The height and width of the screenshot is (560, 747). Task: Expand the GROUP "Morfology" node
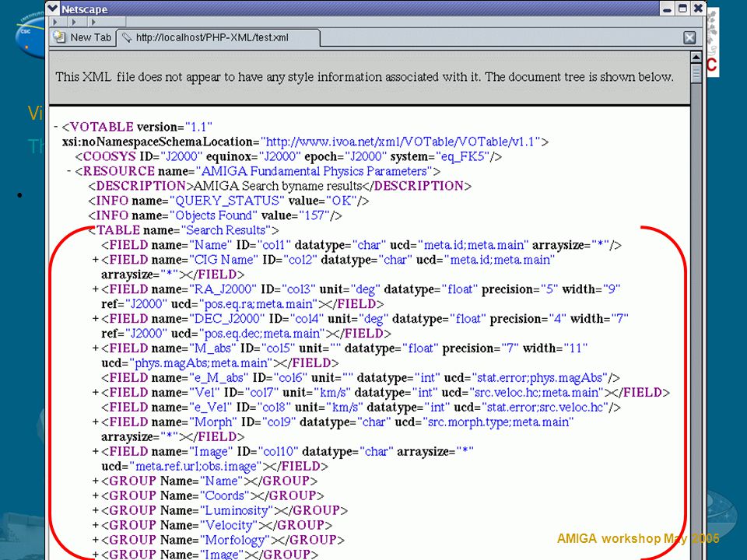click(x=95, y=541)
